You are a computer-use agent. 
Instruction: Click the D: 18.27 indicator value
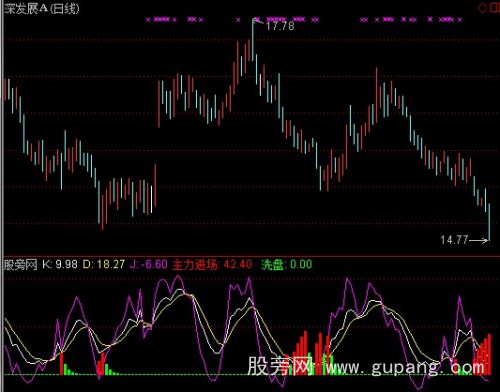(104, 265)
